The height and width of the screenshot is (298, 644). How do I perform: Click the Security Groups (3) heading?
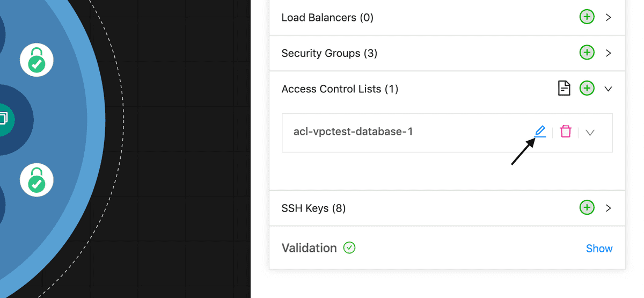tap(330, 53)
